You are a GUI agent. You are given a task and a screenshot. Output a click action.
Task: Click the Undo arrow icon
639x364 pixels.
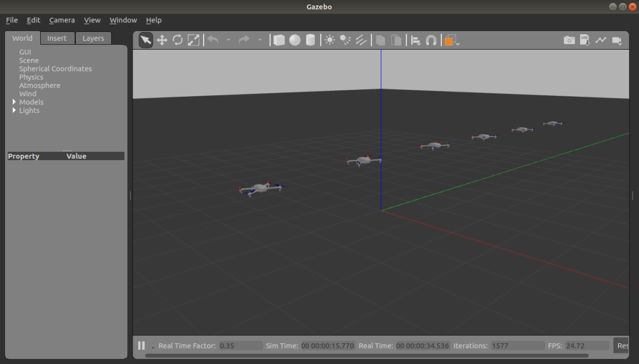tap(213, 40)
